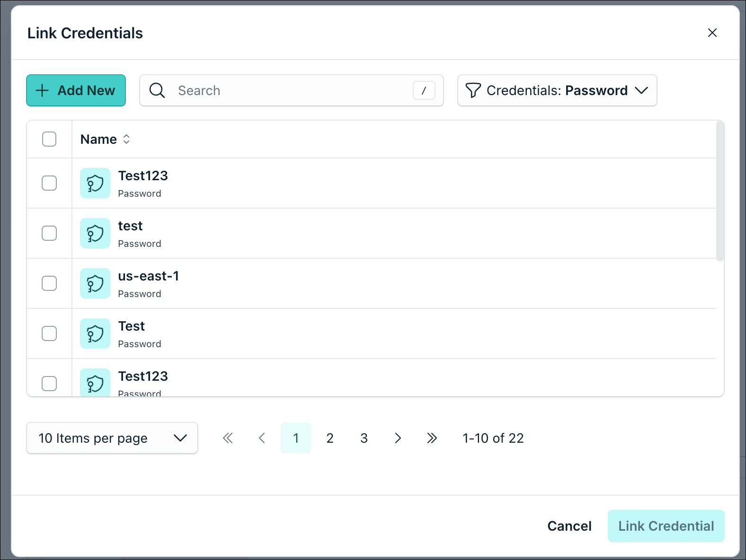Jump to first page with double left arrow

pyautogui.click(x=228, y=438)
